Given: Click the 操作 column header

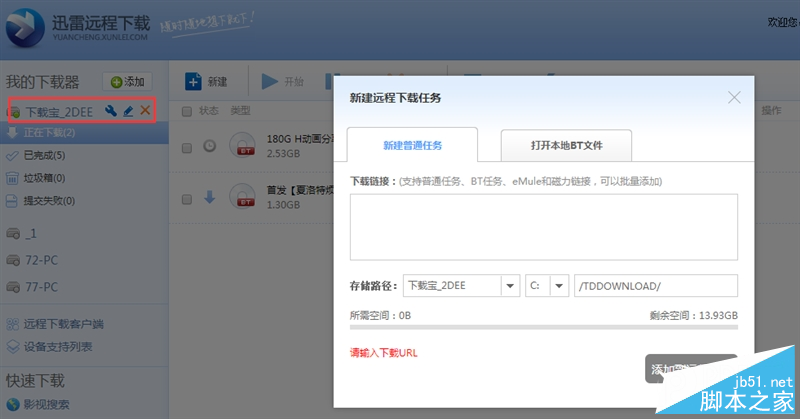Looking at the screenshot, I should click(771, 111).
